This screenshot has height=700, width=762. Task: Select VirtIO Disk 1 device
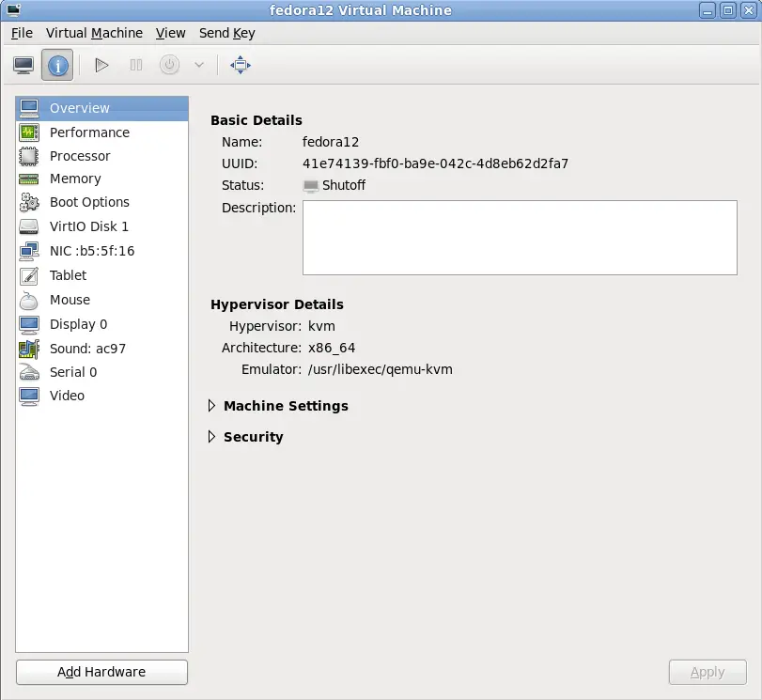pos(89,226)
